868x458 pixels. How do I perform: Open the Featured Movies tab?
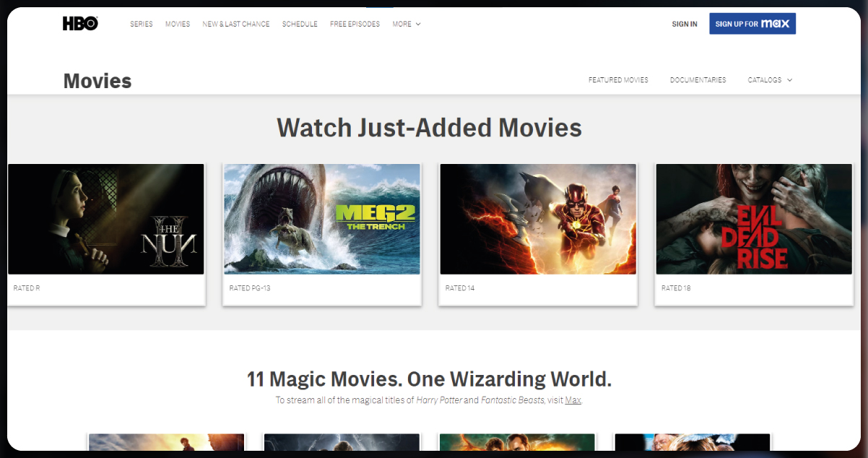click(x=618, y=80)
